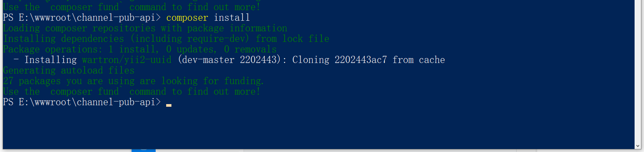The width and height of the screenshot is (644, 152).
Task: Click the "install" argument after composer
Action: [232, 18]
